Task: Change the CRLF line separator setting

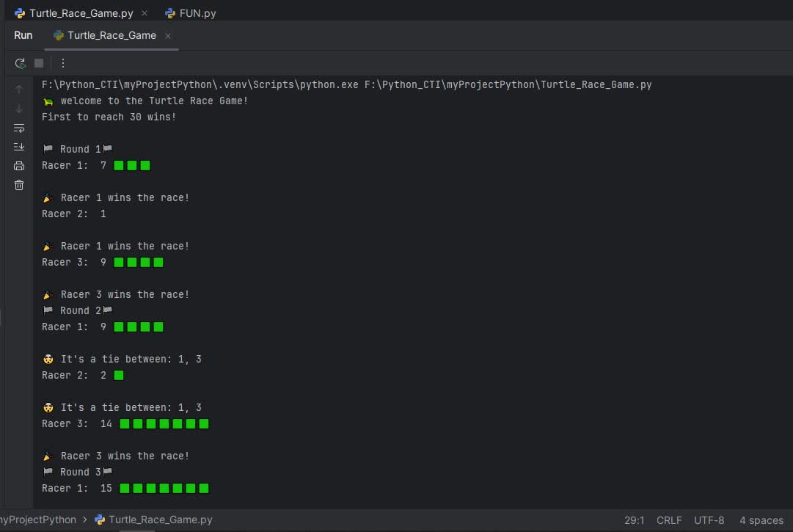Action: (669, 520)
